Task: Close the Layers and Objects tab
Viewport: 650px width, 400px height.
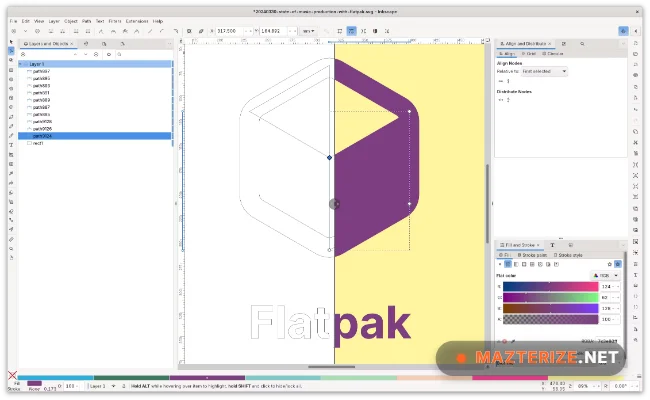Action: click(72, 44)
